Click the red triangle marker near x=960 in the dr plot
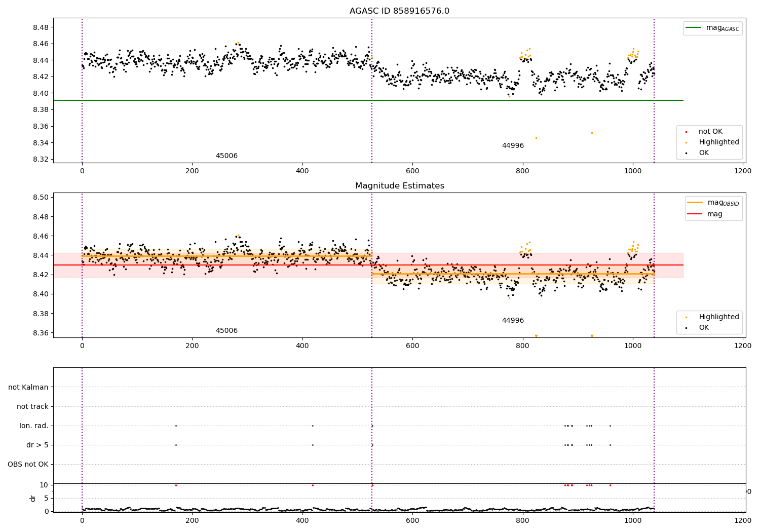 (x=610, y=485)
